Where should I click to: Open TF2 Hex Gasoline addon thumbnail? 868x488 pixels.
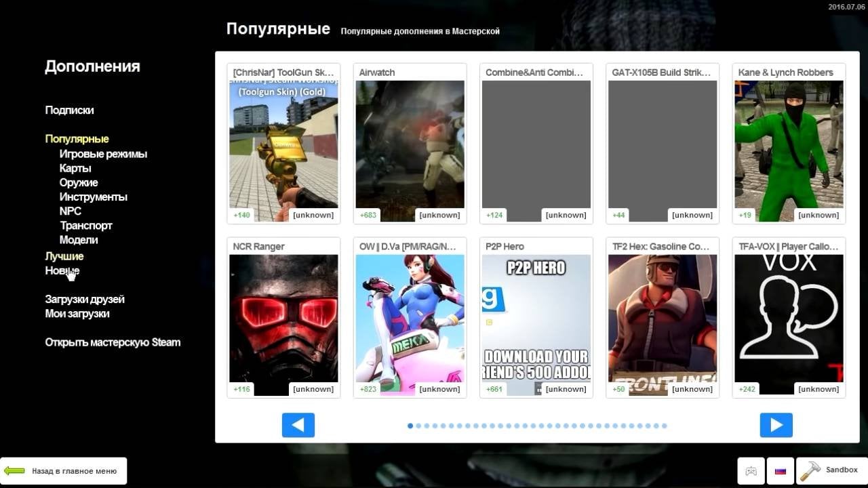click(663, 325)
